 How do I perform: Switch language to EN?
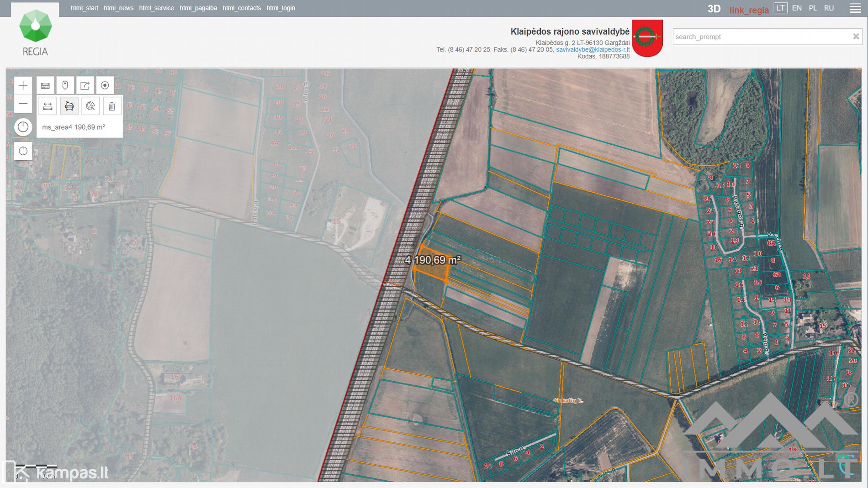click(x=797, y=8)
